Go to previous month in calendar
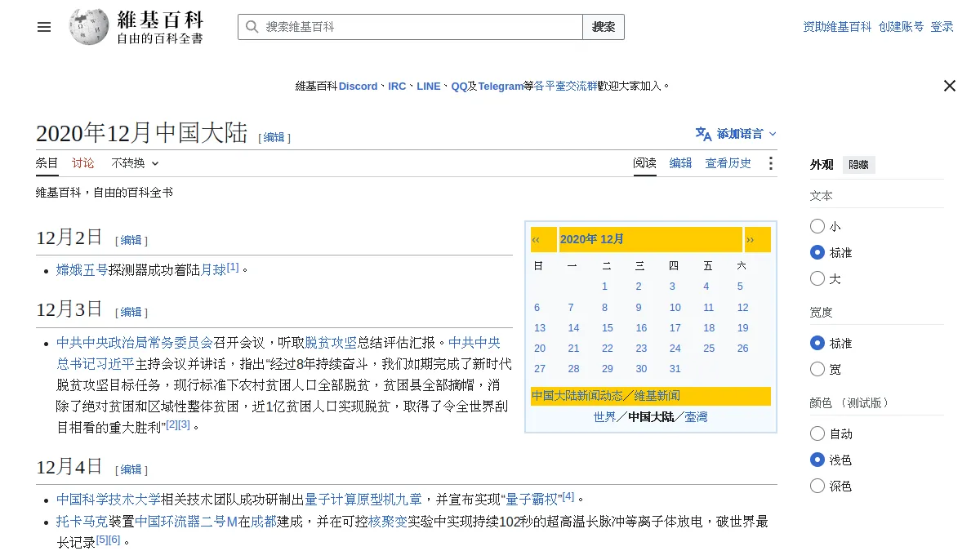The width and height of the screenshot is (980, 551). coord(537,239)
